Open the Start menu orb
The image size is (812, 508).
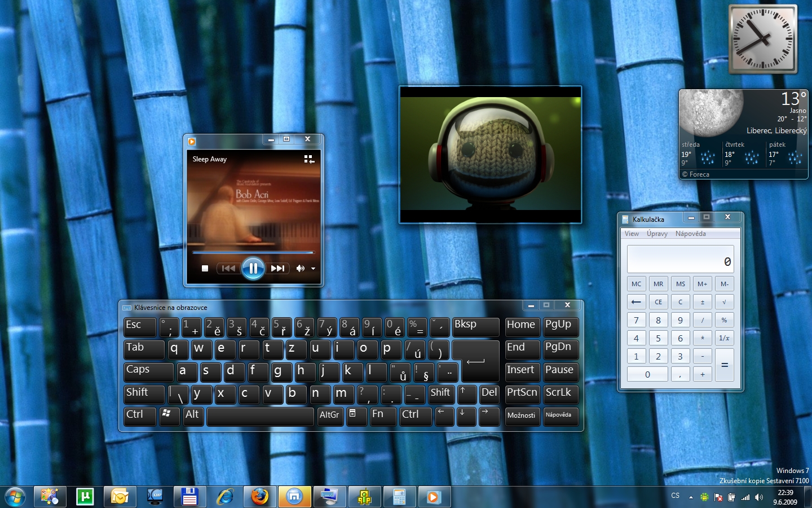tap(15, 497)
